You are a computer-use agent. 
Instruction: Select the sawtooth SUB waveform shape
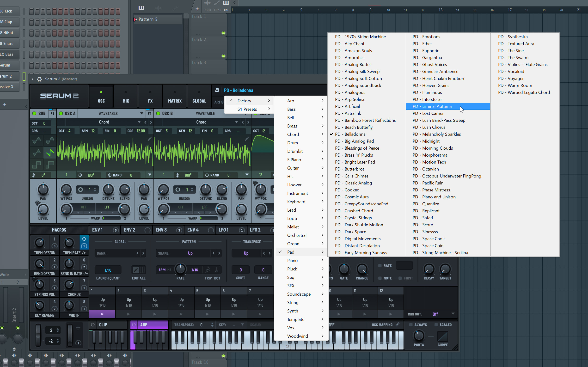tap(50, 153)
